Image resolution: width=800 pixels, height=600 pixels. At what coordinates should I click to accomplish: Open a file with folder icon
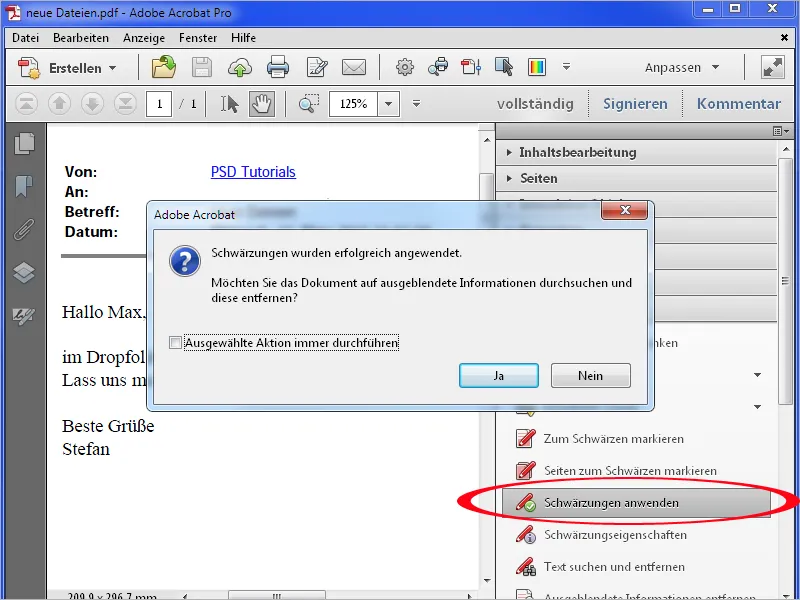[164, 67]
